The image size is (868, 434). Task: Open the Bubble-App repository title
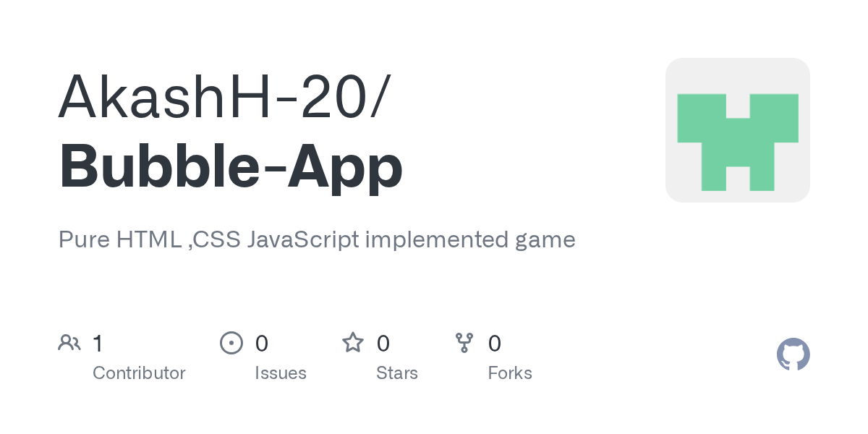231,167
